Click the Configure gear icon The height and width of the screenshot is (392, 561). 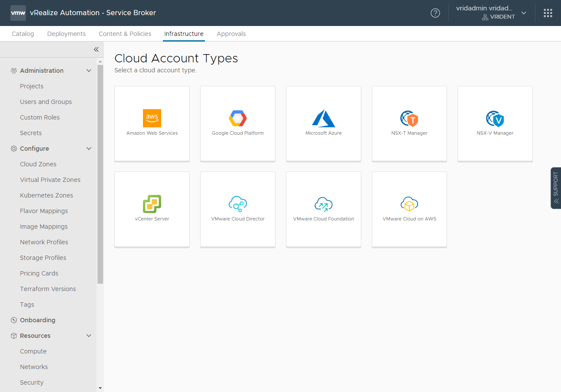(x=14, y=149)
